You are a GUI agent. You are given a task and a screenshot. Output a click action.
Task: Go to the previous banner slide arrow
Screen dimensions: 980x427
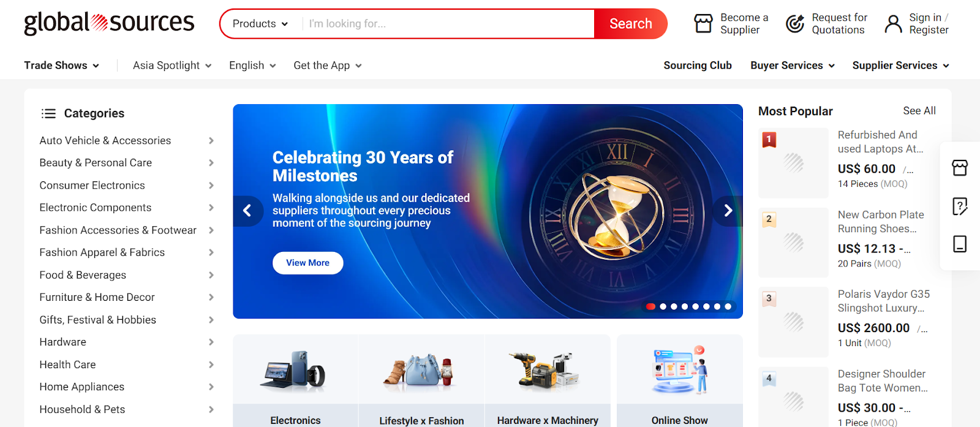pyautogui.click(x=247, y=211)
